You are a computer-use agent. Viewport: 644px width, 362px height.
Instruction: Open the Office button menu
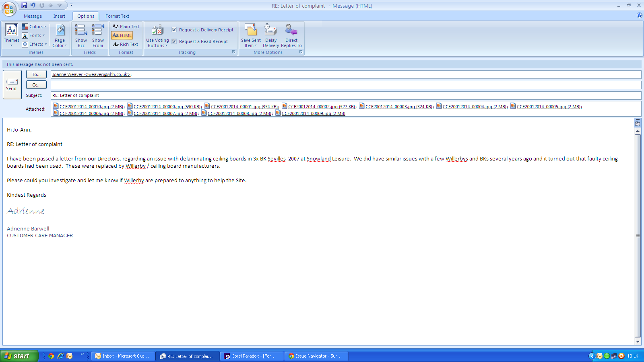[9, 9]
